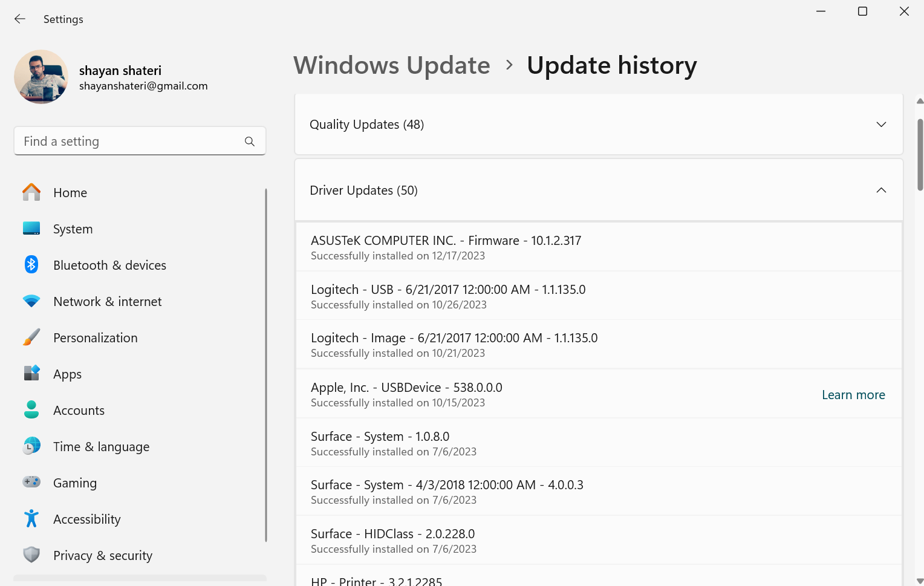924x586 pixels.
Task: Open Home settings via house icon
Action: tap(31, 192)
